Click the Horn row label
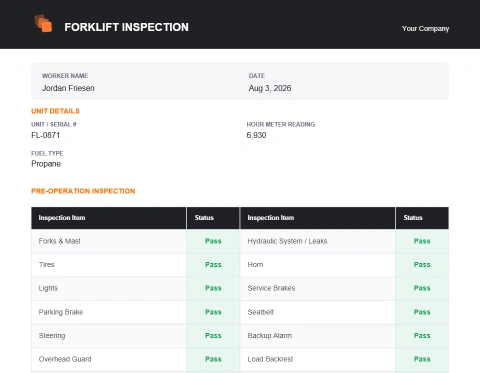Viewport: 480px width, 373px height. pos(255,265)
